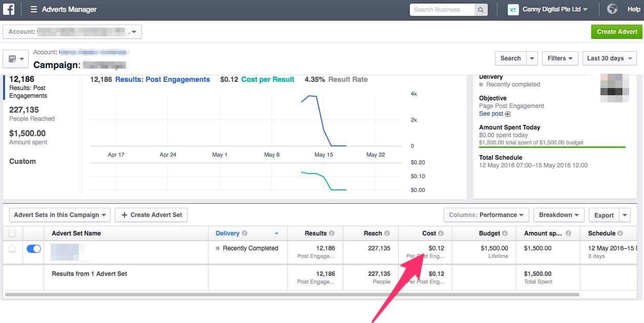Open the Adverts Manager hamburger menu
Image resolution: width=644 pixels, height=323 pixels.
click(x=34, y=9)
